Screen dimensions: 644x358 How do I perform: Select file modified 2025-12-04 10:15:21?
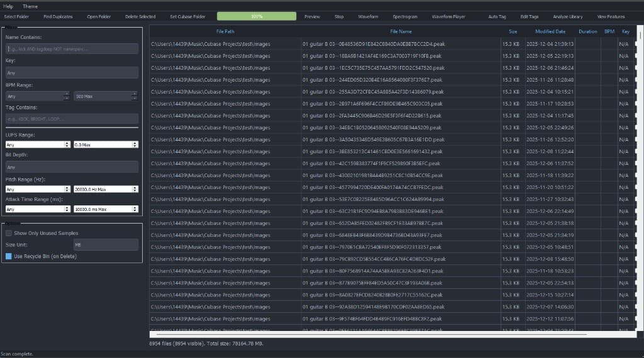click(392, 92)
